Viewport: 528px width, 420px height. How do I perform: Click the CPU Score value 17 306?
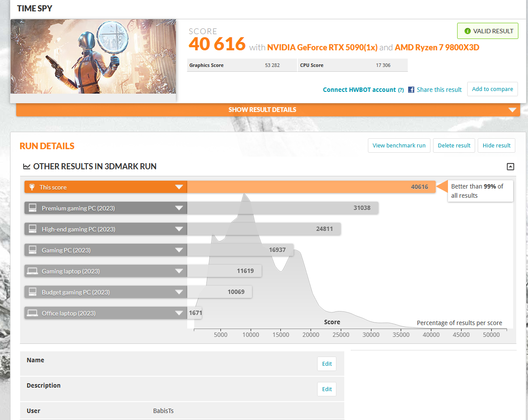[x=383, y=65]
